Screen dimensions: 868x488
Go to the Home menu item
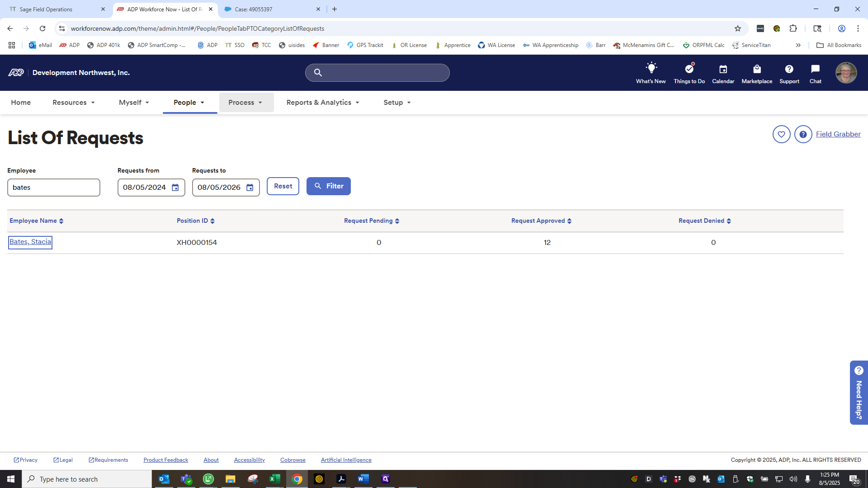pos(21,103)
